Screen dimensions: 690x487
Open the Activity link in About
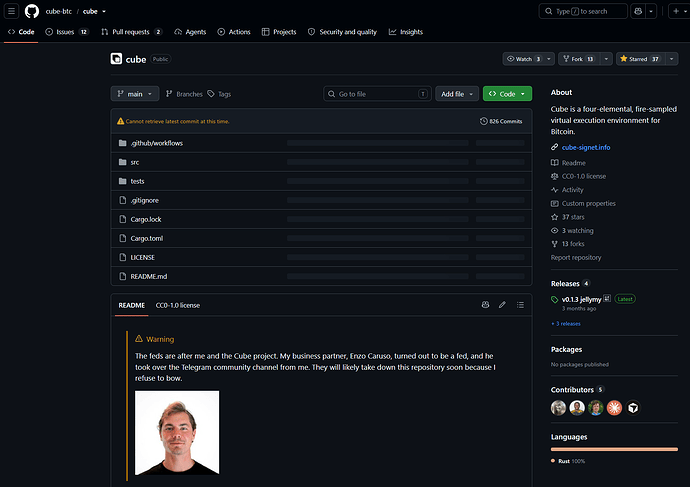[x=573, y=190]
